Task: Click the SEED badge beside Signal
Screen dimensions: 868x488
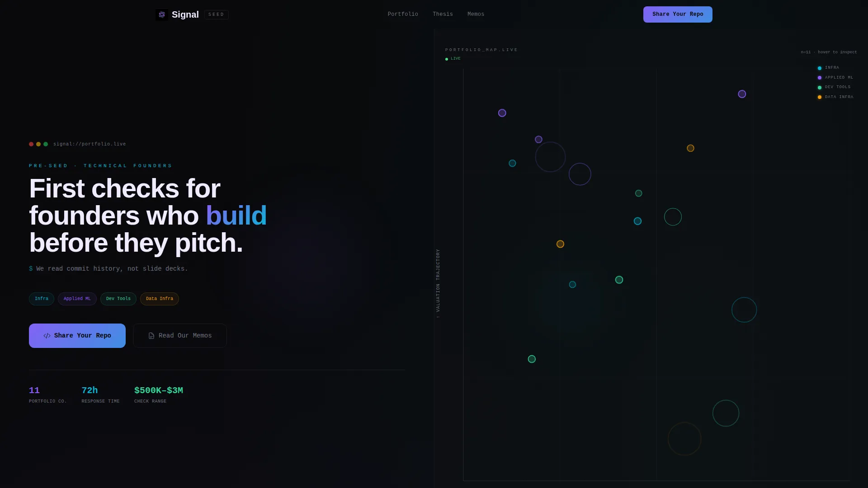Action: pos(216,14)
